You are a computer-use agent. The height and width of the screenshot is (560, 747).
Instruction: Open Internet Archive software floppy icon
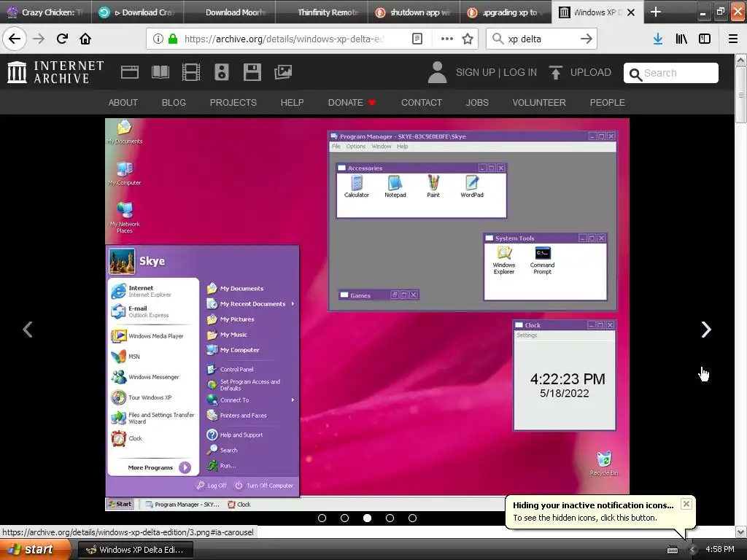click(252, 72)
